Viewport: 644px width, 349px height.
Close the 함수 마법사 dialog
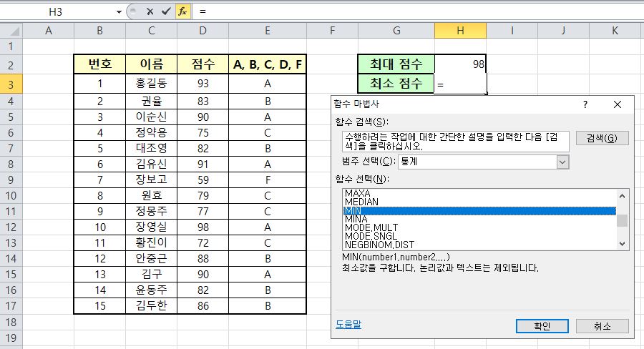(x=618, y=104)
